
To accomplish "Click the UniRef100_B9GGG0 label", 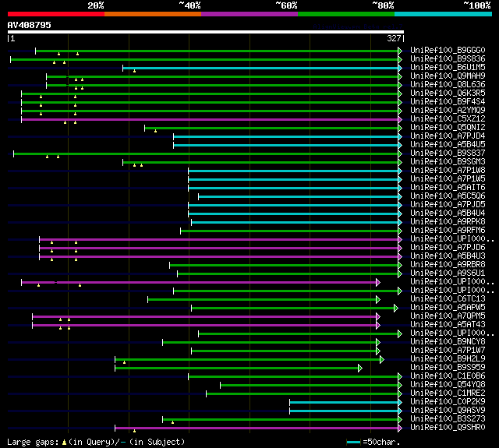I will [x=448, y=50].
